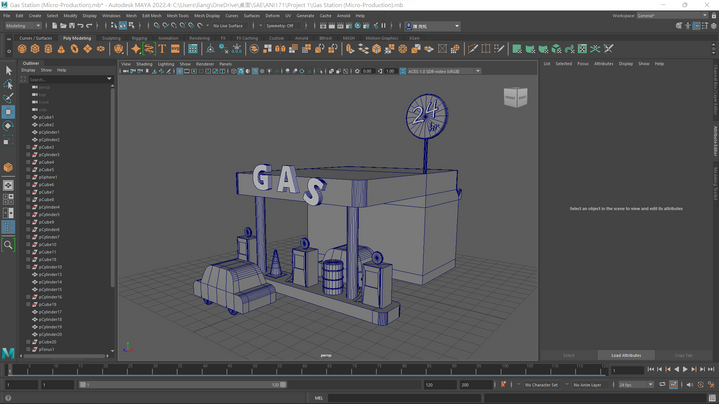Toggle the Attribute Editor sidebar button

click(x=696, y=26)
